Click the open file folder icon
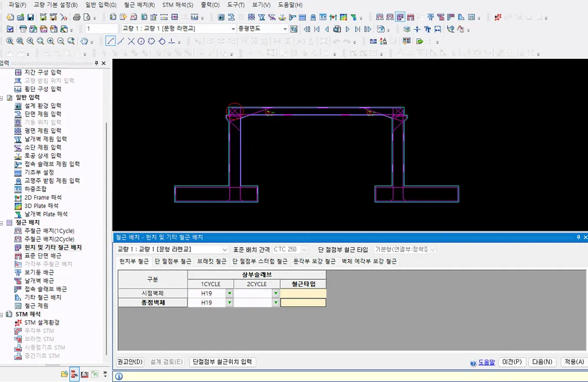Screen dimensions: 588x382 pos(21,17)
